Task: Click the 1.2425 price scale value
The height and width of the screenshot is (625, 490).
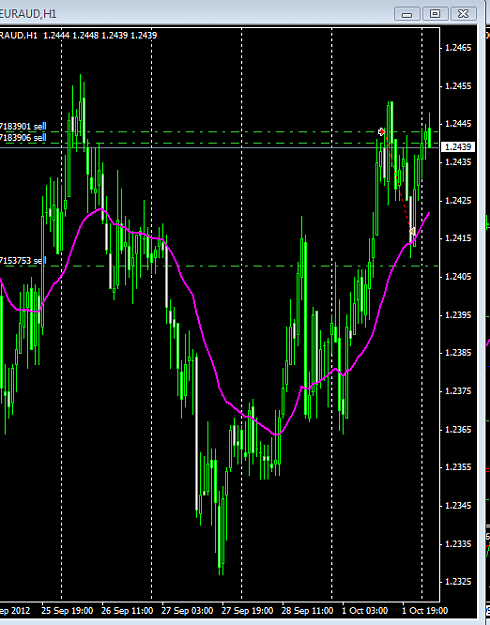Action: click(x=458, y=200)
